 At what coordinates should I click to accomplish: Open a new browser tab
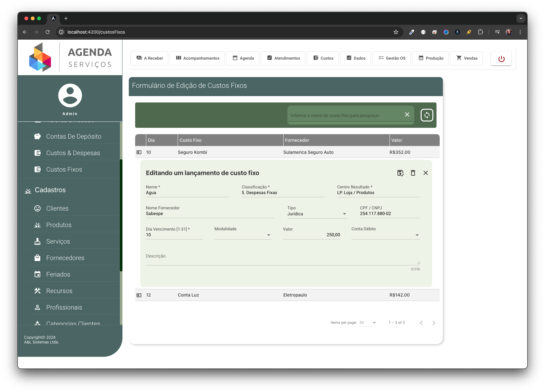tap(66, 18)
